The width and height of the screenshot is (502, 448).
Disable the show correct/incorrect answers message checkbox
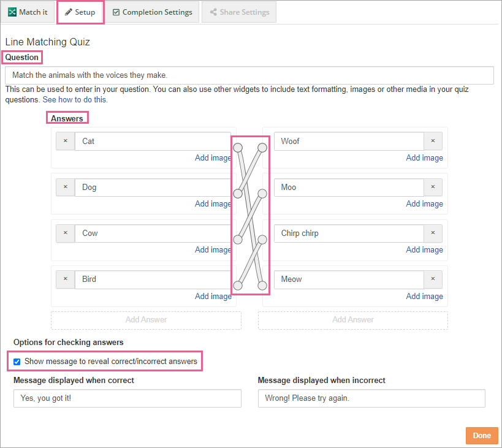pos(17,361)
